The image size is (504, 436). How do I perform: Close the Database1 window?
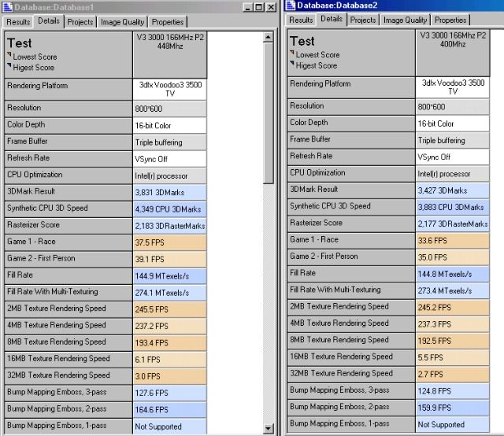tap(270, 7)
